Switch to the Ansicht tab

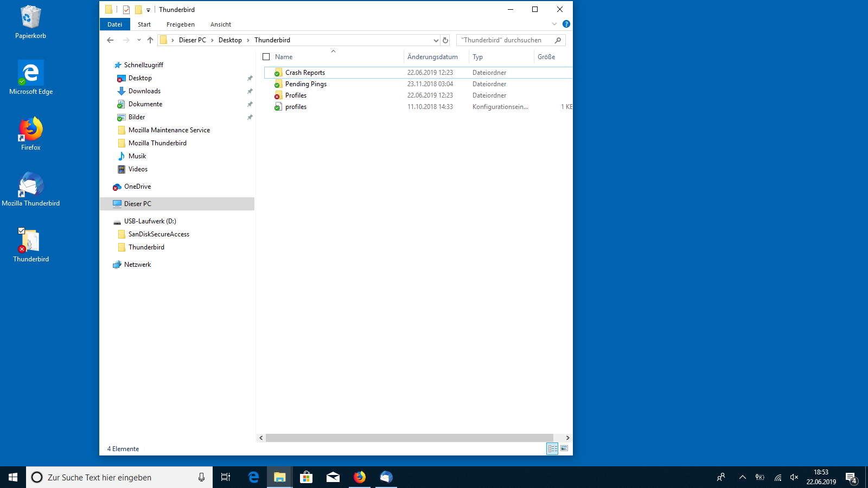click(x=220, y=24)
